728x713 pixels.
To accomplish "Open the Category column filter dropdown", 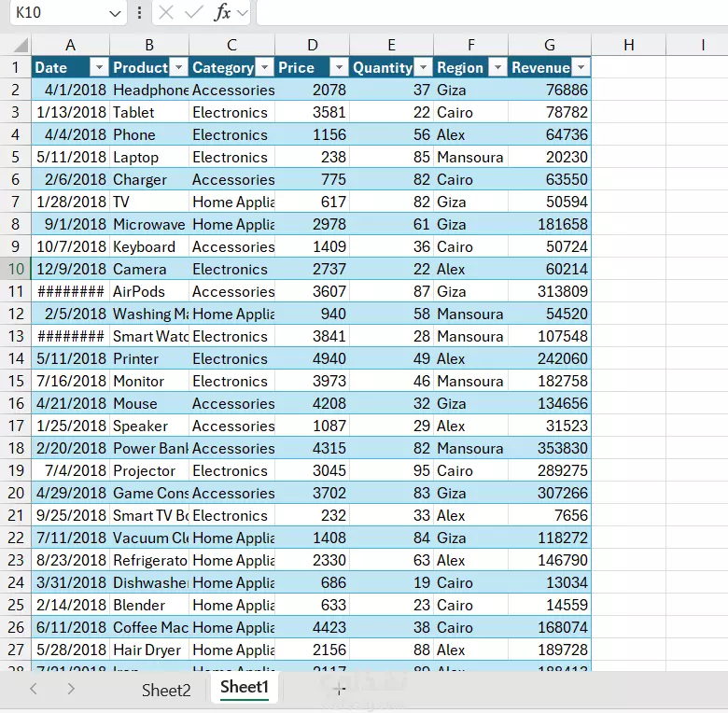I will coord(265,68).
